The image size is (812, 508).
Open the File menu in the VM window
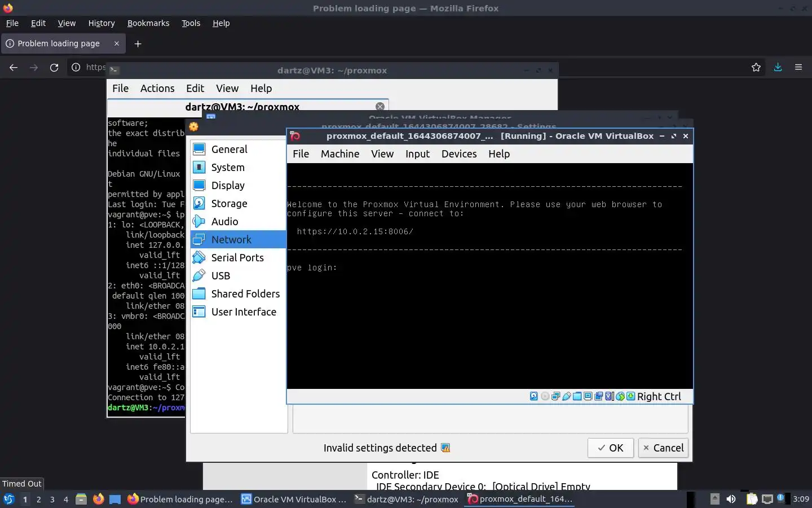point(301,154)
